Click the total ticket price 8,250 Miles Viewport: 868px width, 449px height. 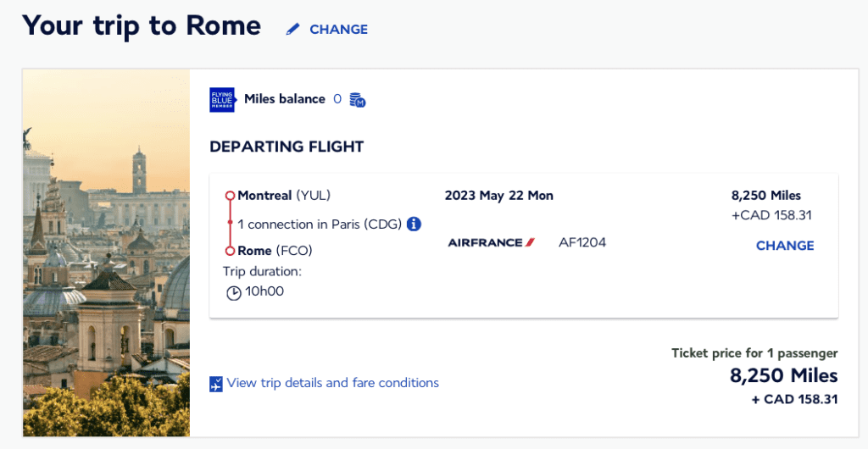point(783,375)
